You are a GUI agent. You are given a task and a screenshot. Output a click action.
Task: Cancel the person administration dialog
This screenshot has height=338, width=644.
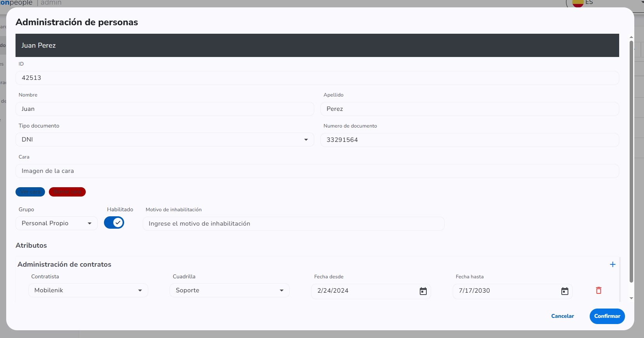click(563, 316)
